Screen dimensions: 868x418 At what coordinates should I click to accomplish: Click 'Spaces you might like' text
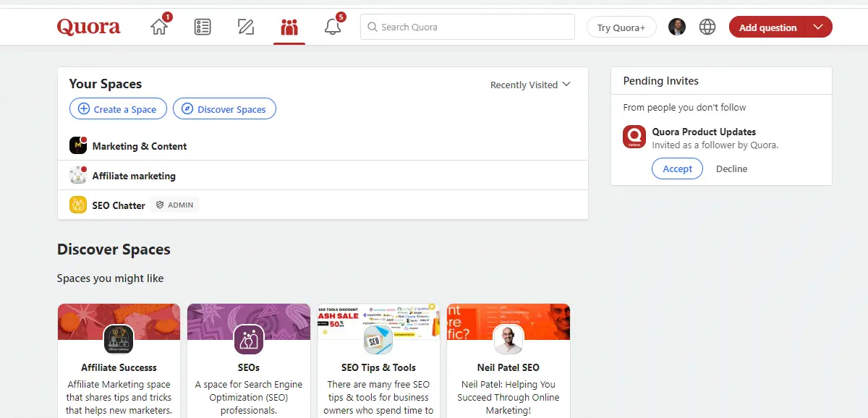pos(110,278)
